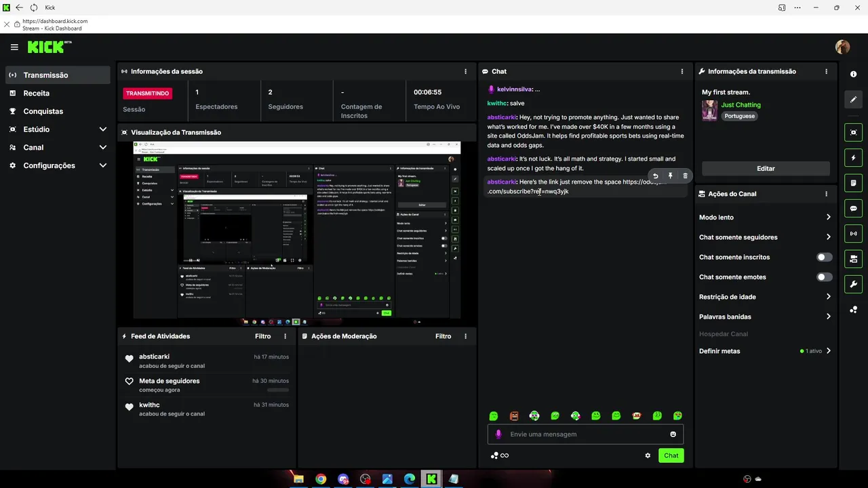Open emoji picker in message box
This screenshot has height=488, width=868.
coord(673,434)
